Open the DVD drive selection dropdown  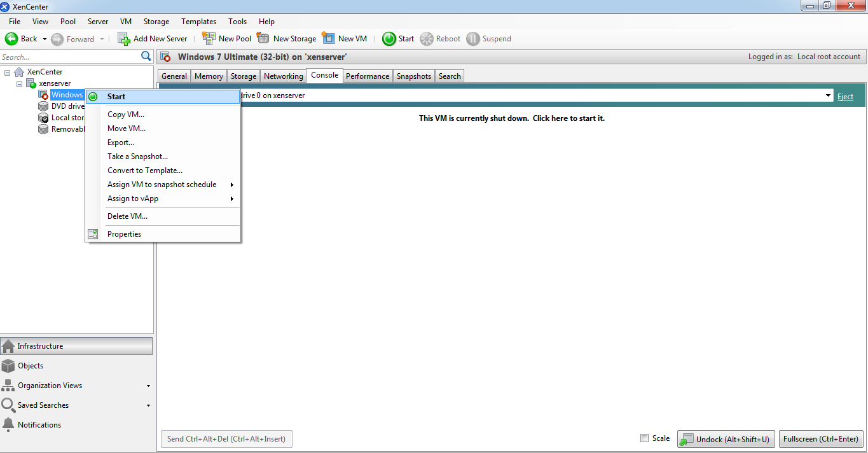(x=829, y=95)
